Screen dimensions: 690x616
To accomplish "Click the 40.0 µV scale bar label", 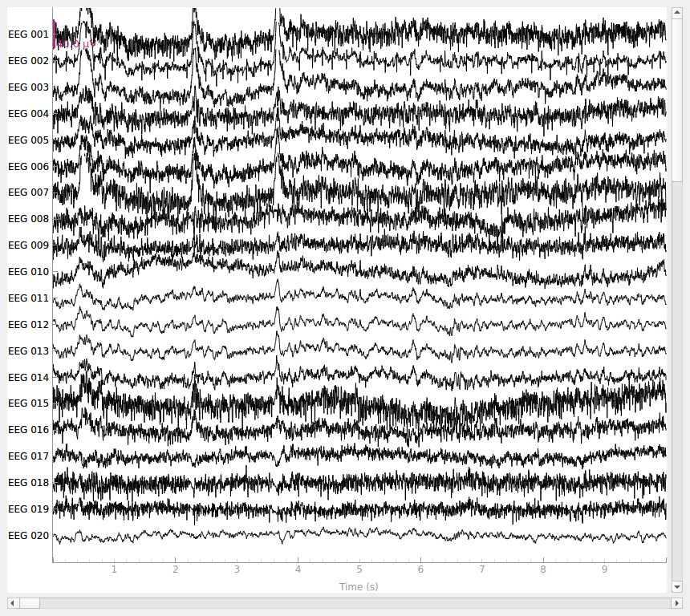I will (75, 44).
